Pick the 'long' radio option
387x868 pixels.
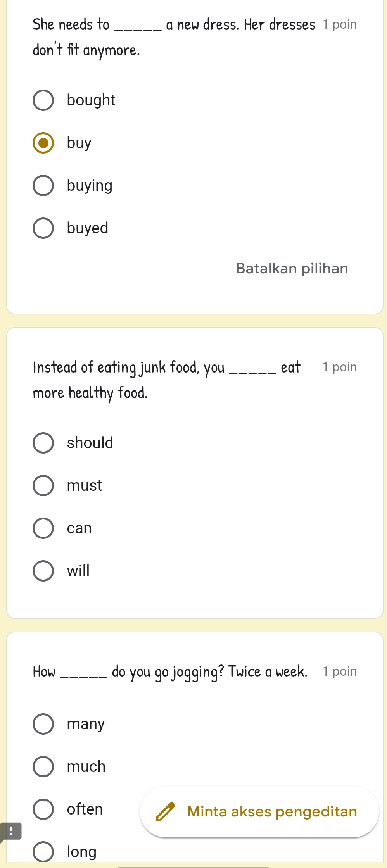(43, 852)
